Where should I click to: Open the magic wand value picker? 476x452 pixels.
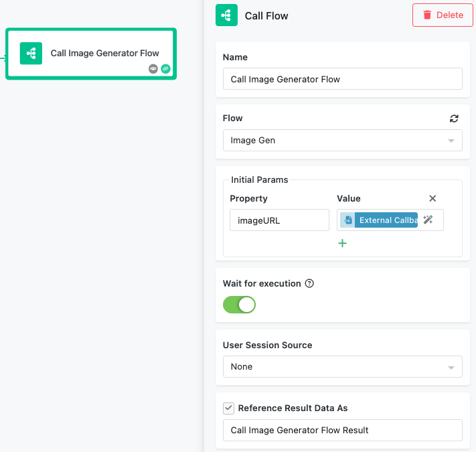click(x=428, y=220)
